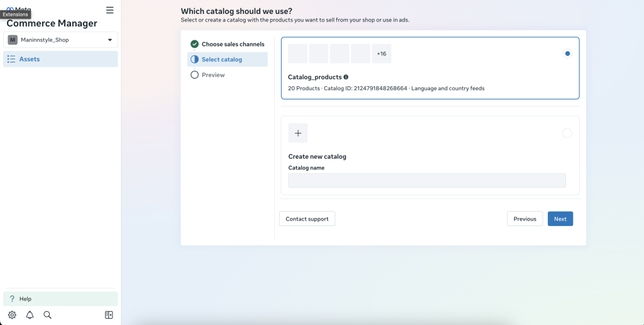Click the plus icon for new catalog
This screenshot has height=325, width=644.
click(297, 133)
